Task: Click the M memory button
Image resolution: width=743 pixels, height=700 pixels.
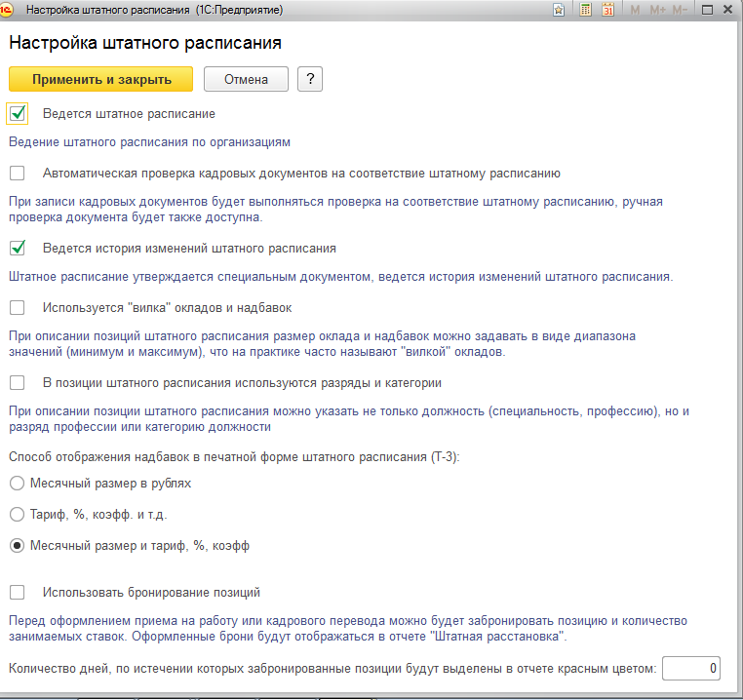Action: [635, 10]
